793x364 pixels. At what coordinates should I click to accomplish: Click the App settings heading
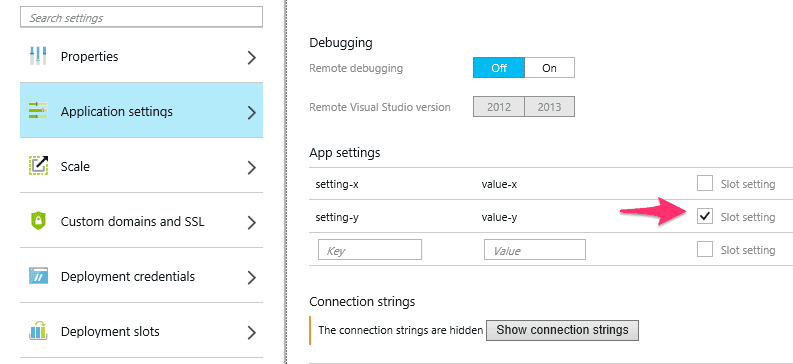coord(344,152)
